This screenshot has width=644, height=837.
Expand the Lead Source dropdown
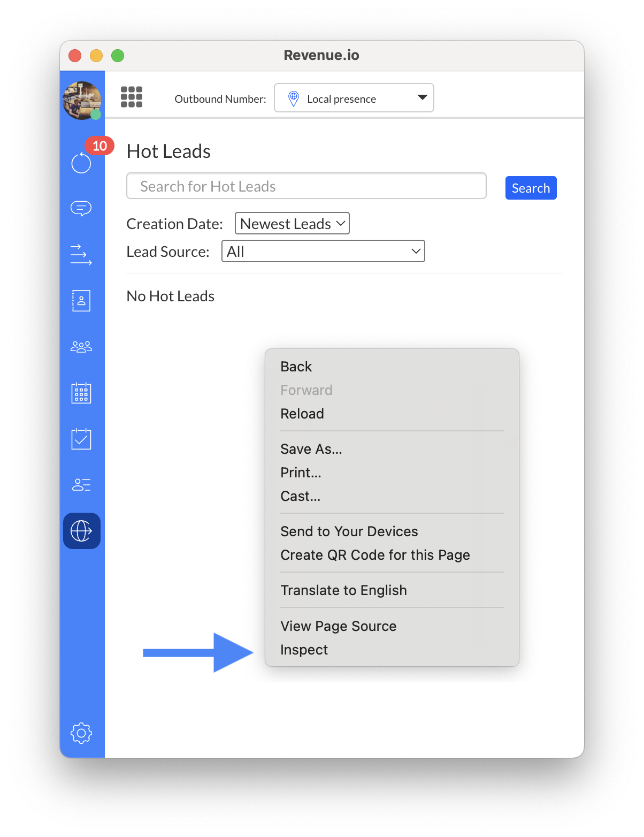[323, 252]
